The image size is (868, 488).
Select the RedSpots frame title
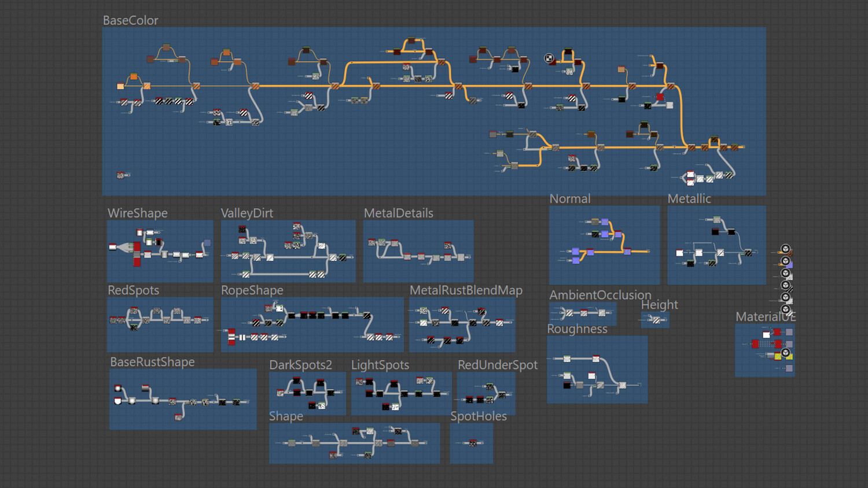click(x=133, y=290)
